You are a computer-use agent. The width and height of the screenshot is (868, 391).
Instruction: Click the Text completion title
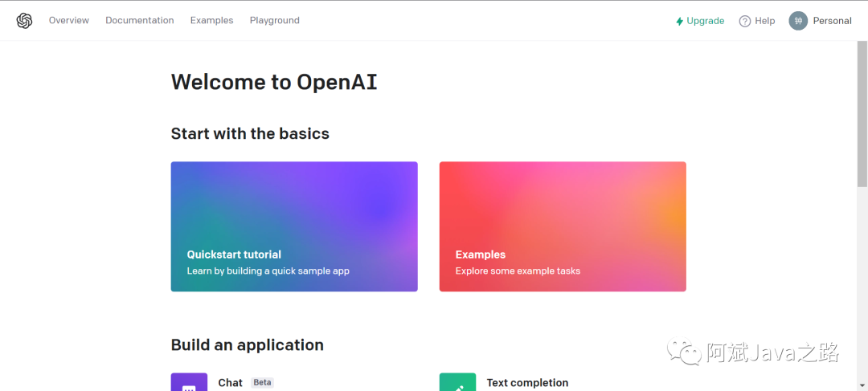click(527, 383)
